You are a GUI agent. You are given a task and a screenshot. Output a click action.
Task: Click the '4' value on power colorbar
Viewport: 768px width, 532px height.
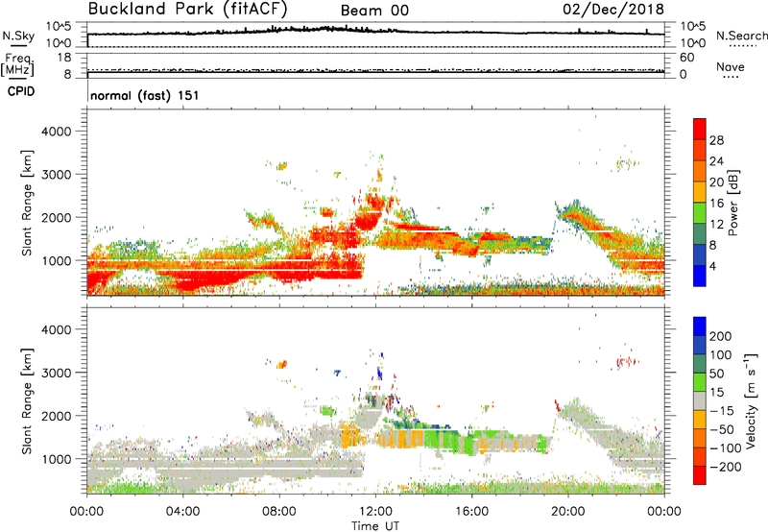coord(712,266)
